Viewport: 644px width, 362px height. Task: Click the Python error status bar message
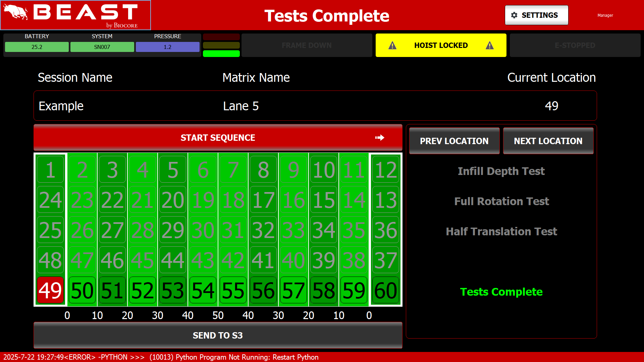[161, 357]
